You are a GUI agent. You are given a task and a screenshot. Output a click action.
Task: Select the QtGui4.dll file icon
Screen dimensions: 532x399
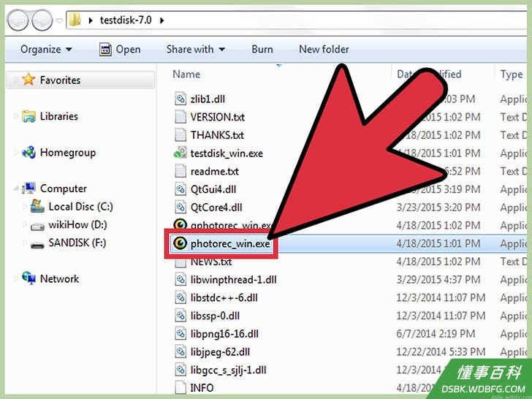180,189
